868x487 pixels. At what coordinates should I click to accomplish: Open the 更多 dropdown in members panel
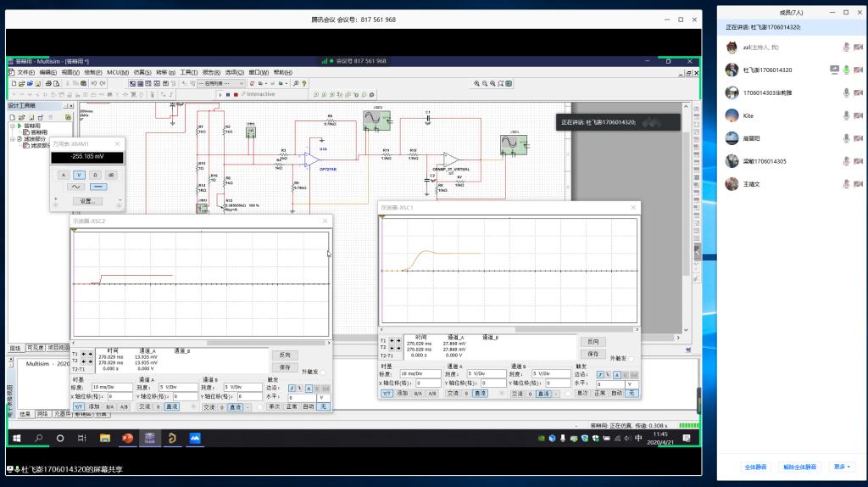(x=843, y=467)
